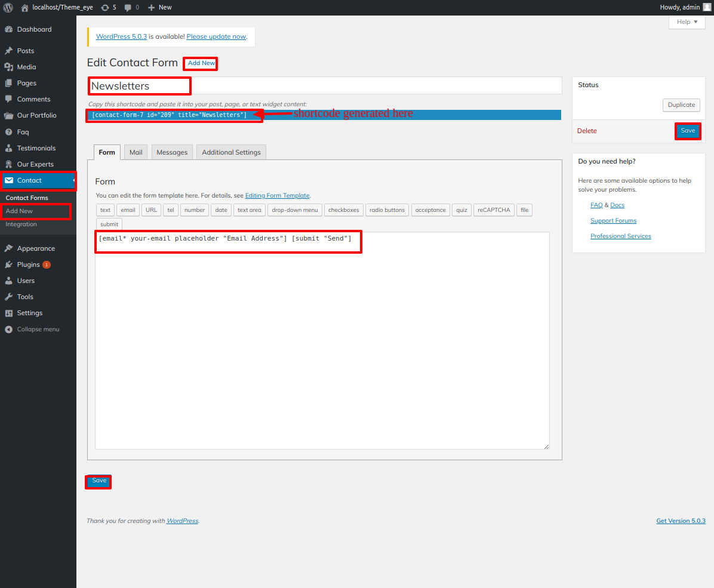Click the Please update now link

point(216,36)
